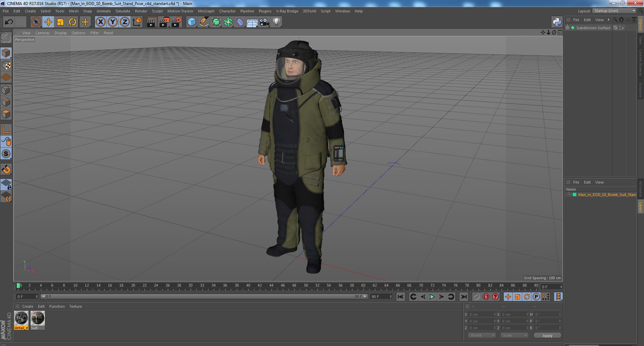Activate the Move tool
The image size is (644, 346).
[48, 22]
